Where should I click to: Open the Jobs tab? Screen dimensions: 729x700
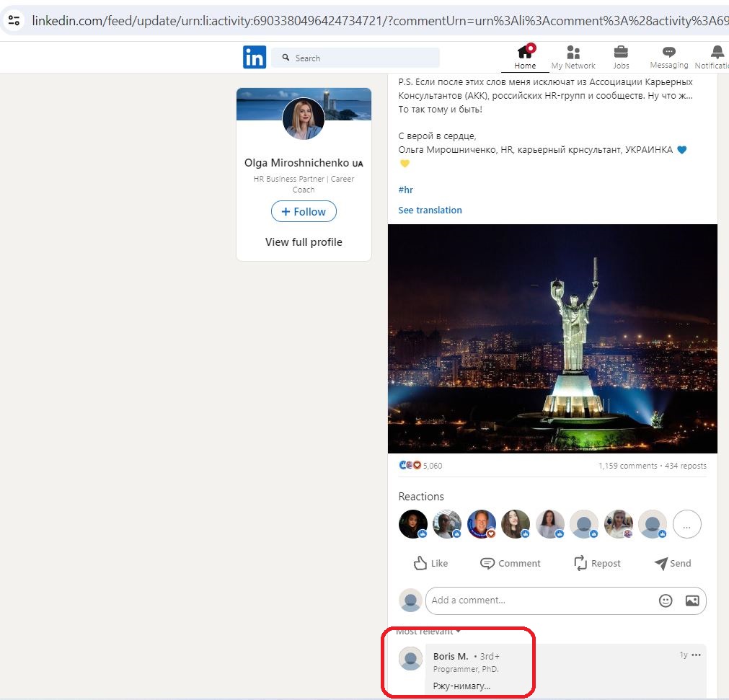pos(621,57)
